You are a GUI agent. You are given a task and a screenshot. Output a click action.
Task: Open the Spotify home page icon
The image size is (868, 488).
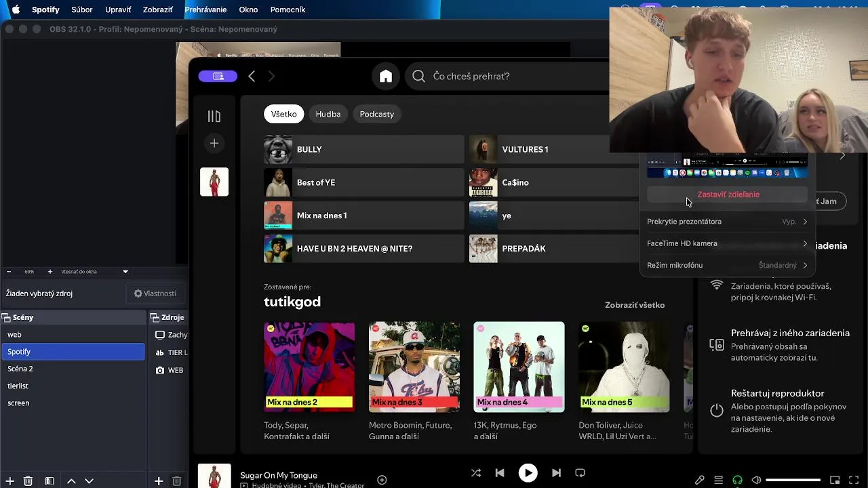[386, 76]
